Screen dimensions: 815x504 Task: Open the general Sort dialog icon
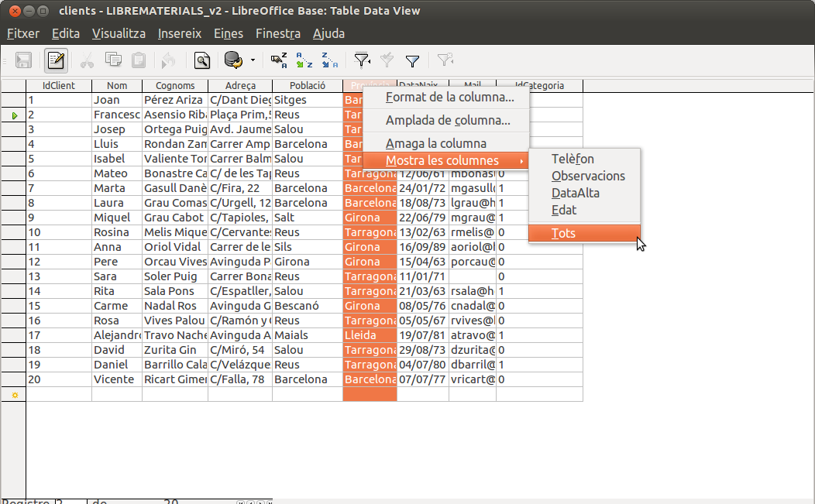tap(279, 60)
